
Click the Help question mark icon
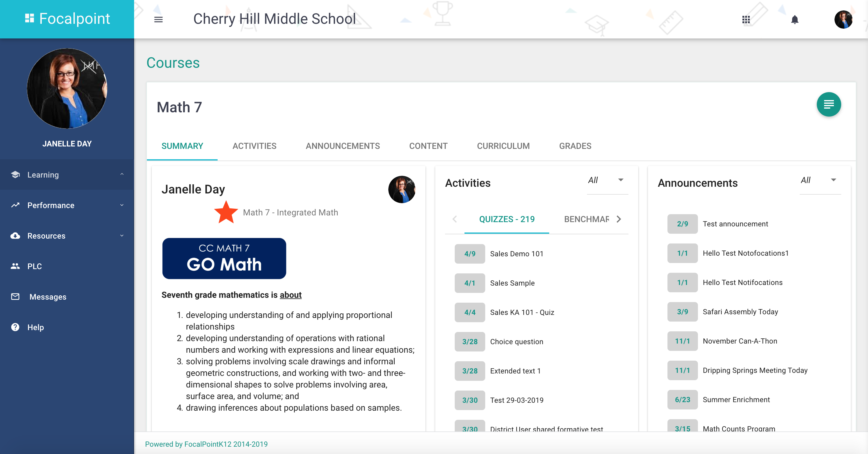click(x=15, y=327)
